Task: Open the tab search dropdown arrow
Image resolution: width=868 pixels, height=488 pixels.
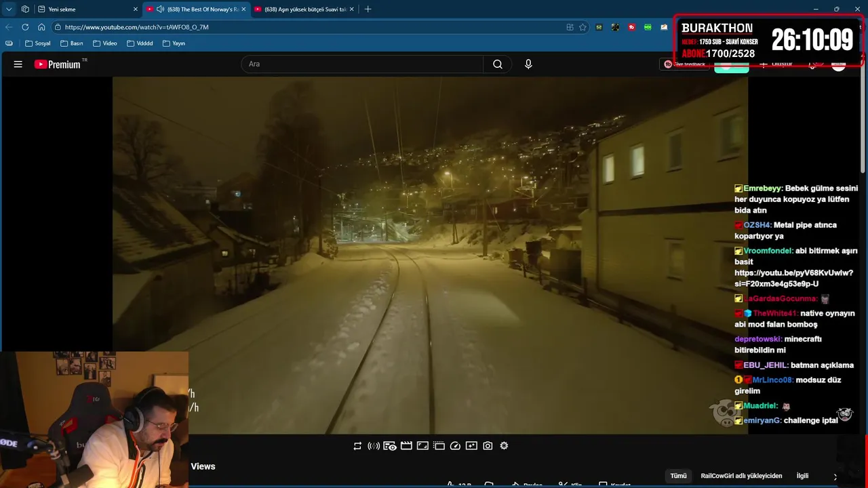Action: 9,9
